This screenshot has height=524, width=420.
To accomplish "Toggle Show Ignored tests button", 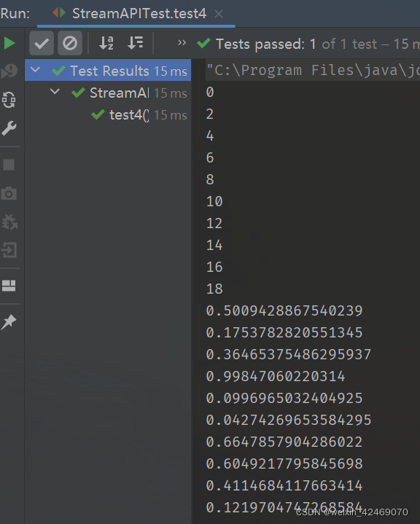I will pos(70,43).
